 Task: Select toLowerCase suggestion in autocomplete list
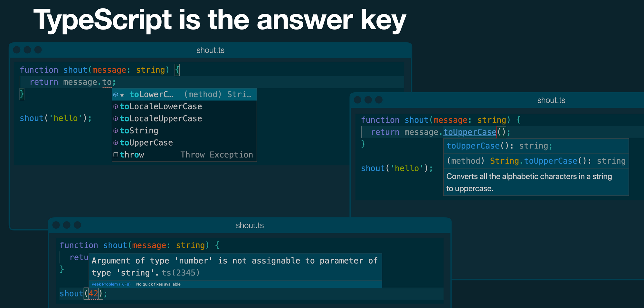(x=184, y=95)
